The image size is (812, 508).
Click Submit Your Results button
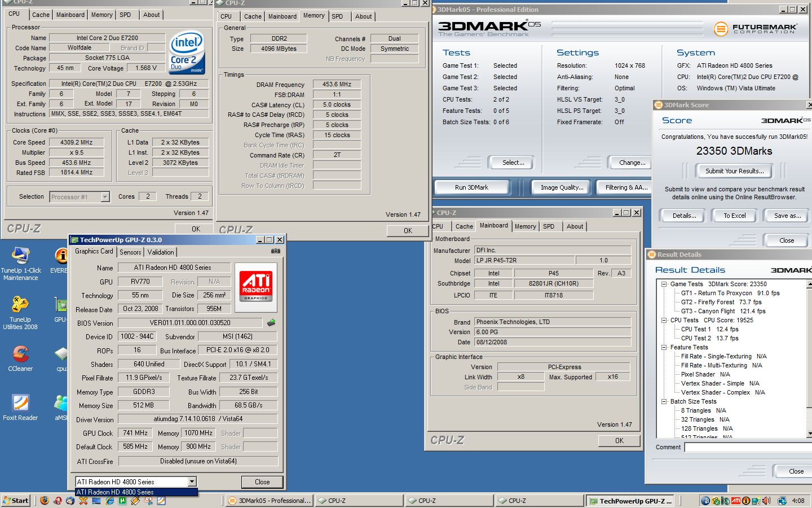click(x=734, y=171)
